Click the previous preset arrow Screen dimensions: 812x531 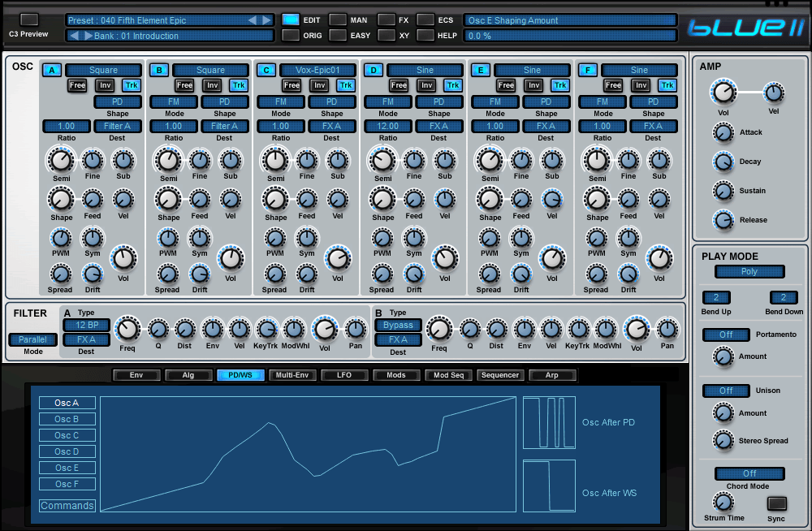tap(253, 19)
